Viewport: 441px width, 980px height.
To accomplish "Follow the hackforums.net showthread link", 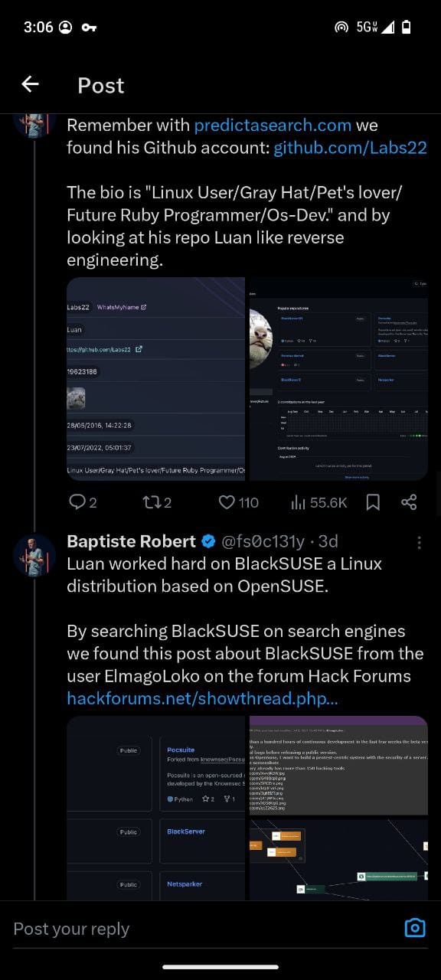I will pyautogui.click(x=202, y=698).
